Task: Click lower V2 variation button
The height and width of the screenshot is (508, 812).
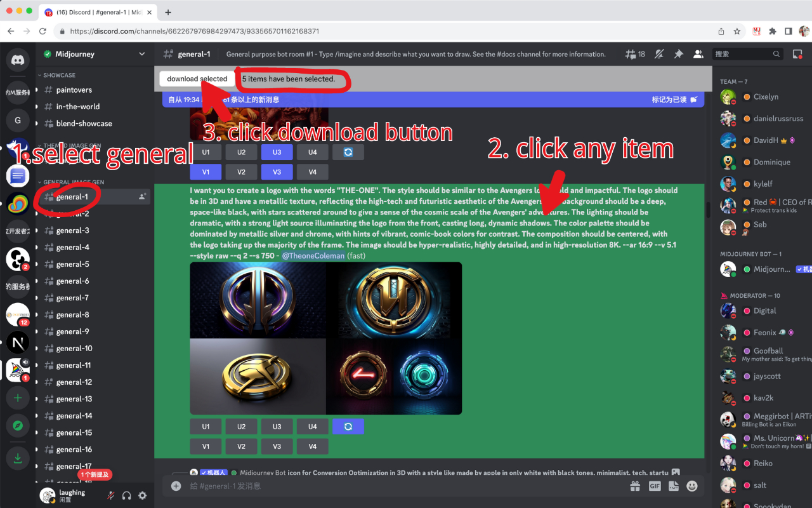Action: [241, 446]
